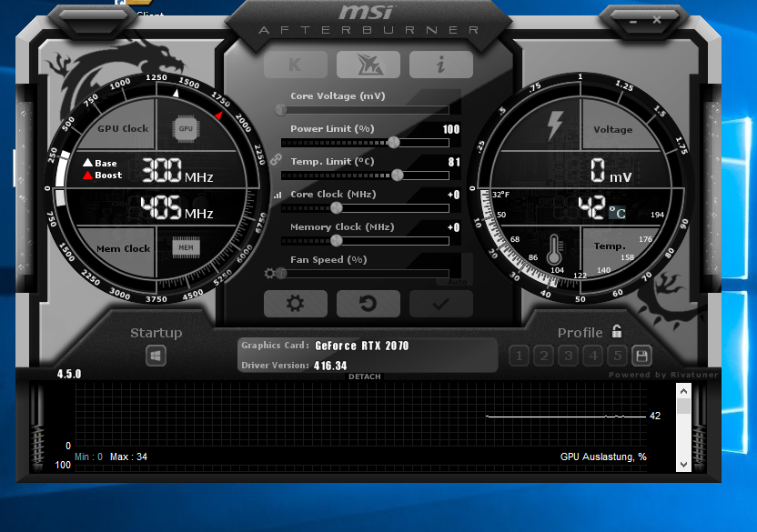Detach the monitoring graph via DETACH
The image size is (757, 532).
coord(365,376)
